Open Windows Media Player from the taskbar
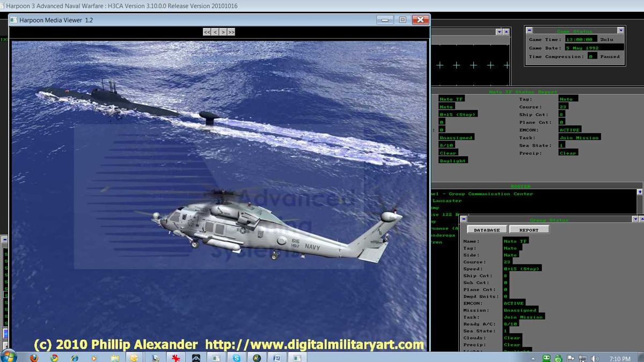 [x=94, y=357]
